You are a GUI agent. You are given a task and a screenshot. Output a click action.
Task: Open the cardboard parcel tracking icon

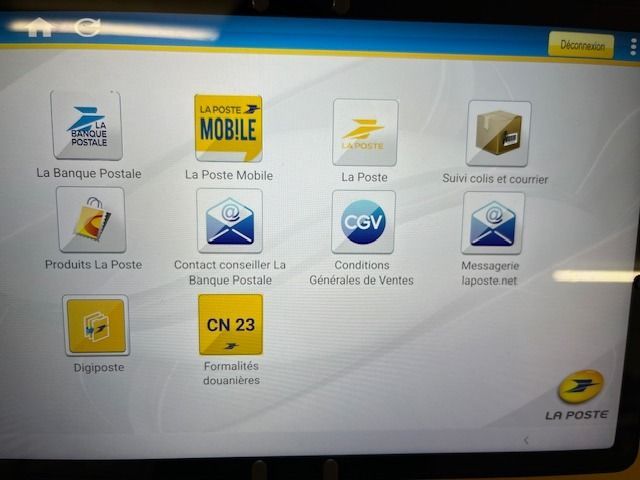point(498,134)
